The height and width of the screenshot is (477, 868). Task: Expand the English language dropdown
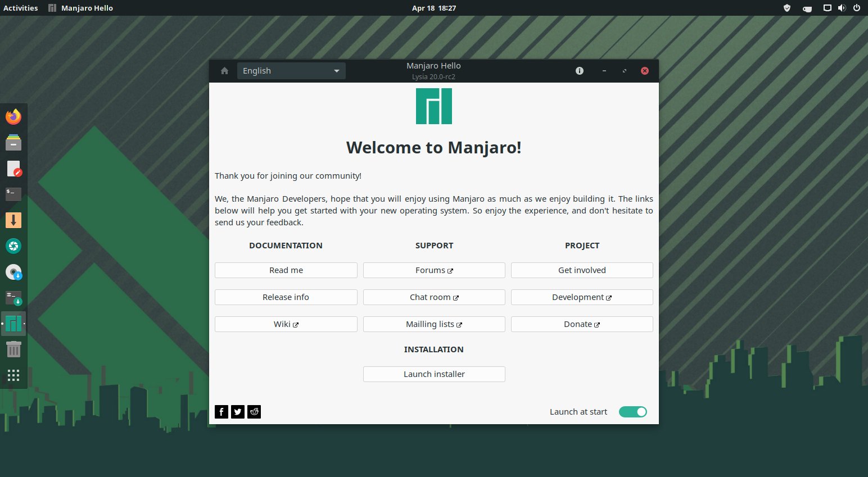click(x=291, y=71)
